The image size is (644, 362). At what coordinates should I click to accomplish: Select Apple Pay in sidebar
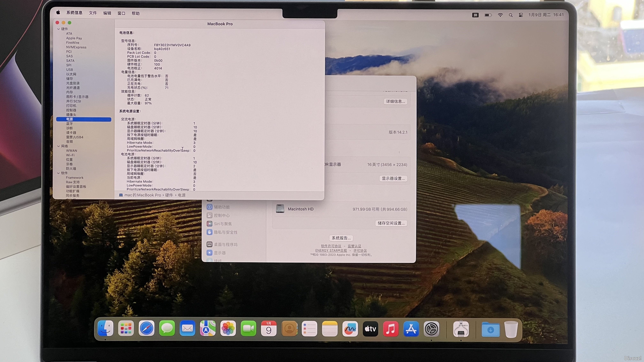click(x=74, y=38)
